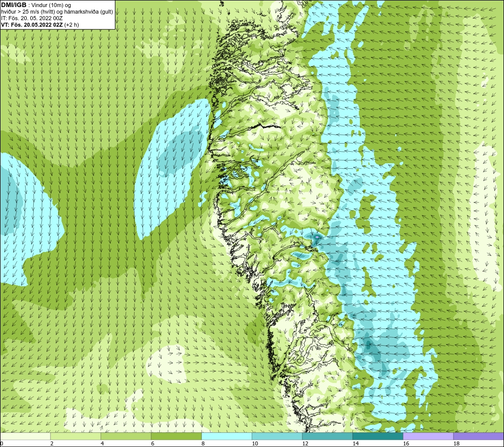
Task: Click the teal 12–14 m/s legend swatch
Action: pos(327,436)
